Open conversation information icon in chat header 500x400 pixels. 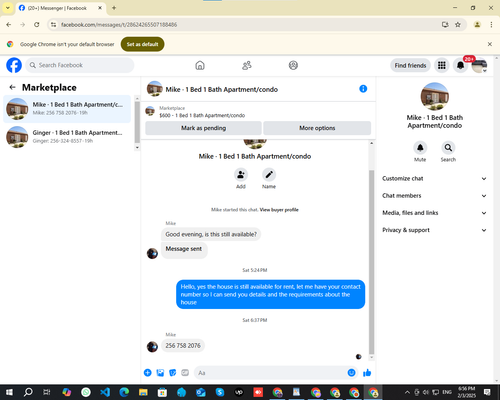click(363, 89)
